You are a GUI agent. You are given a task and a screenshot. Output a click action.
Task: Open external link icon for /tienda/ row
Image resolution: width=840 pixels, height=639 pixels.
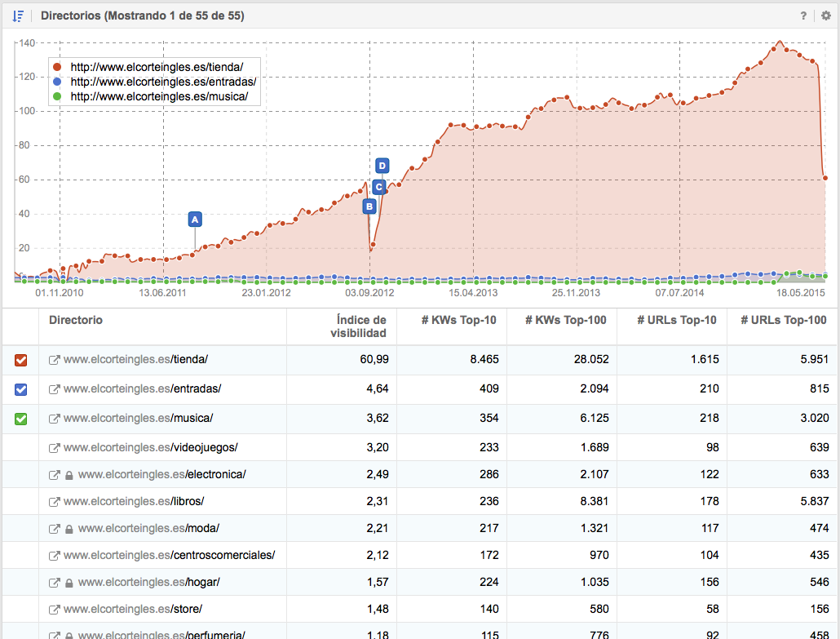(55, 360)
